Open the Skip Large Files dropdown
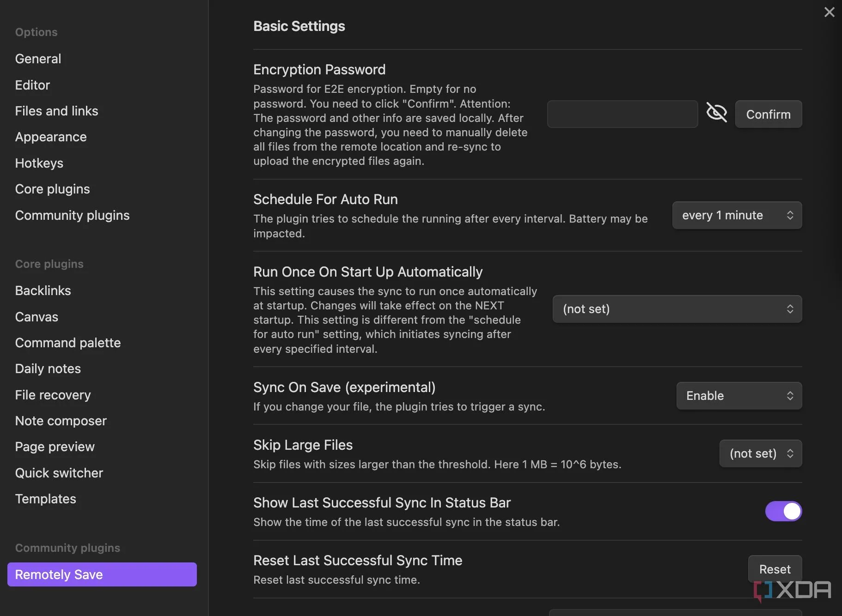842x616 pixels. (x=760, y=453)
